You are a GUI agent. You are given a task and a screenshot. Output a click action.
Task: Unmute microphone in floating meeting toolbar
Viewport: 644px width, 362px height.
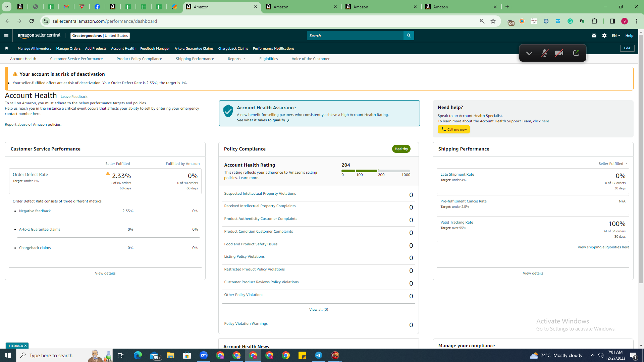click(x=544, y=53)
